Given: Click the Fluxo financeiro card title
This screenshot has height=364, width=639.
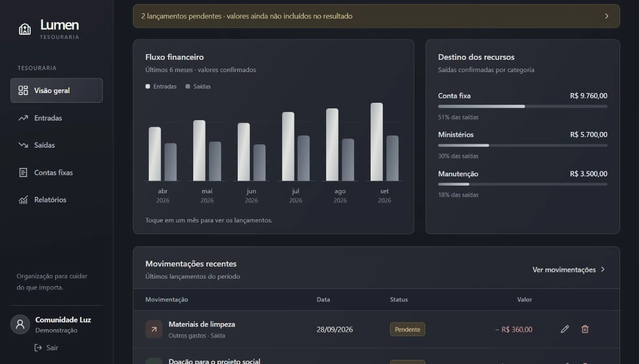Looking at the screenshot, I should click(175, 57).
